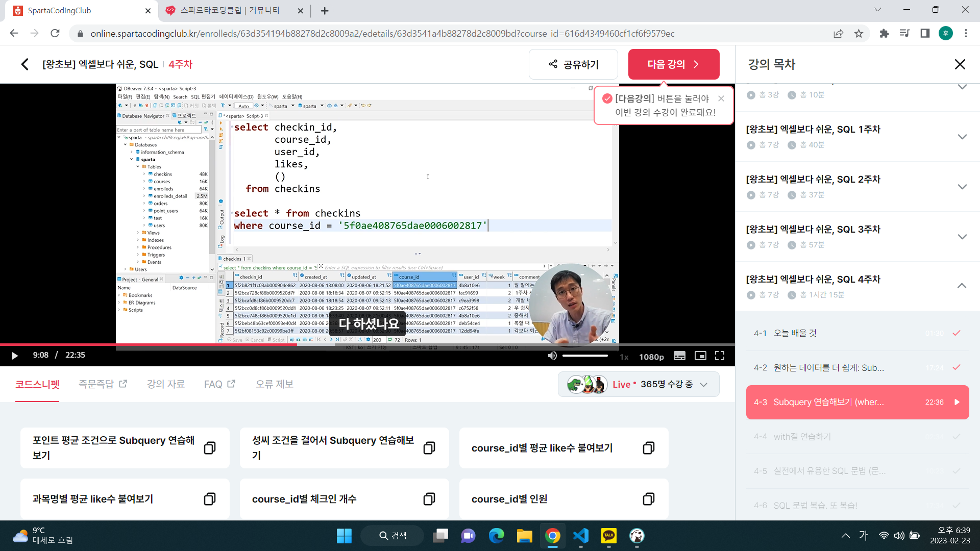This screenshot has height=551, width=980.
Task: Open Microsoft Edge from taskbar
Action: tap(496, 536)
